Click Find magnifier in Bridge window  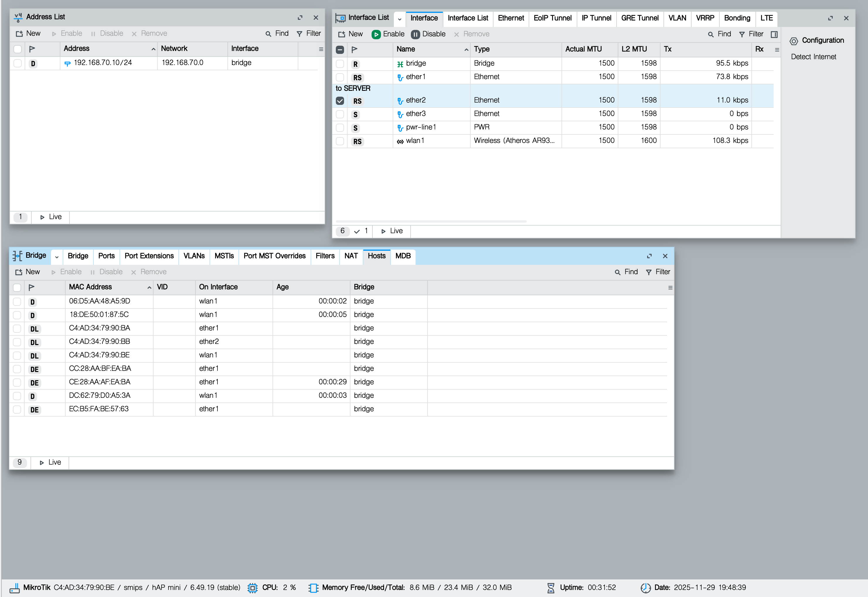[618, 272]
